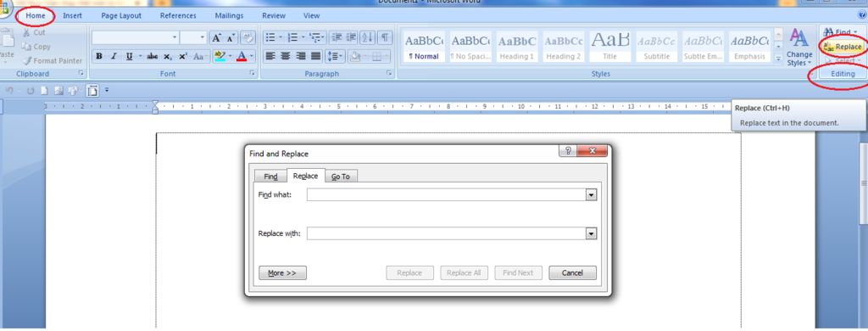This screenshot has width=868, height=331.
Task: Click the Borders icon
Action: click(377, 56)
